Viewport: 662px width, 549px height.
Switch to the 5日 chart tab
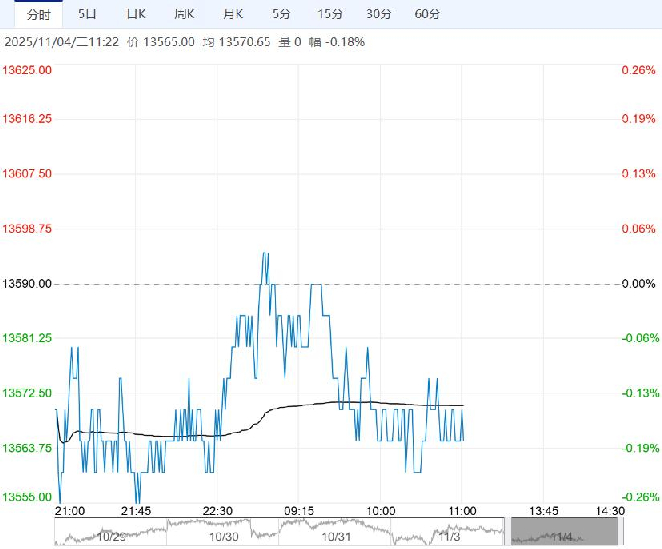point(88,14)
